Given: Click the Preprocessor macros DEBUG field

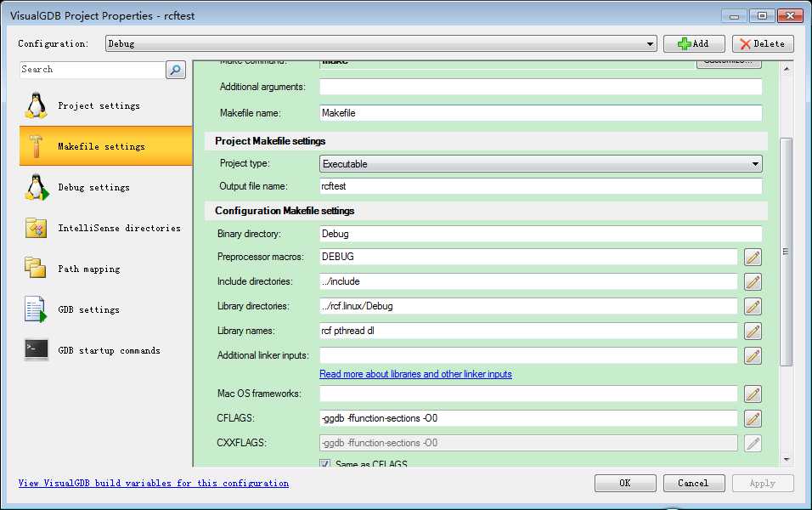Looking at the screenshot, I should tap(528, 257).
